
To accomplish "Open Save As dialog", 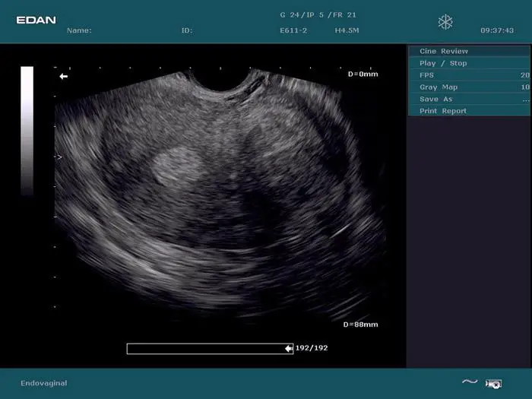I will [x=435, y=99].
